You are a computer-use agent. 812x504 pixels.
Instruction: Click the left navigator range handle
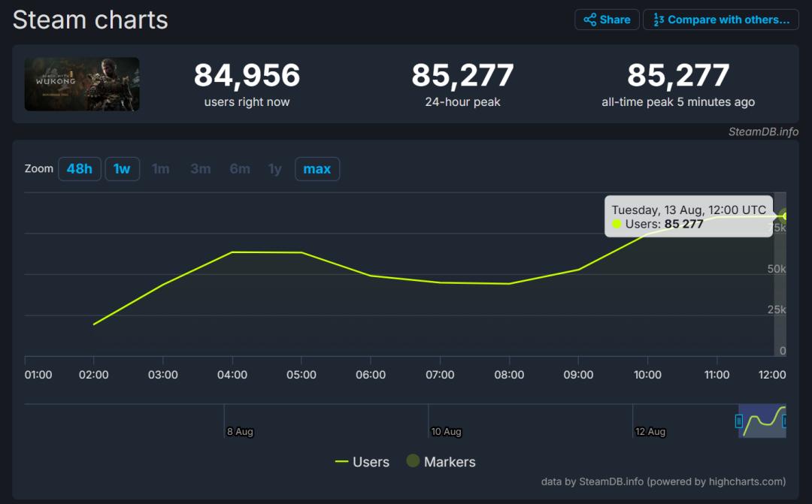click(x=739, y=421)
